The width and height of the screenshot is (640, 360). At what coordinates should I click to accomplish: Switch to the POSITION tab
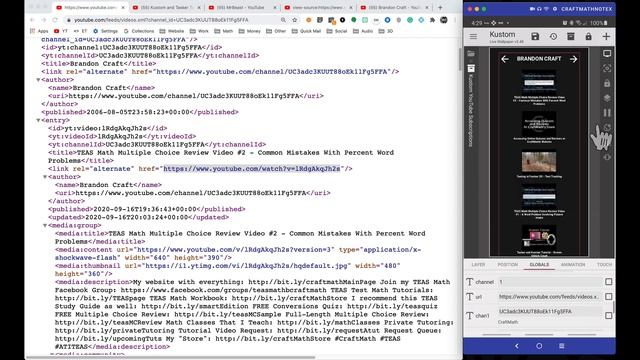point(507,264)
